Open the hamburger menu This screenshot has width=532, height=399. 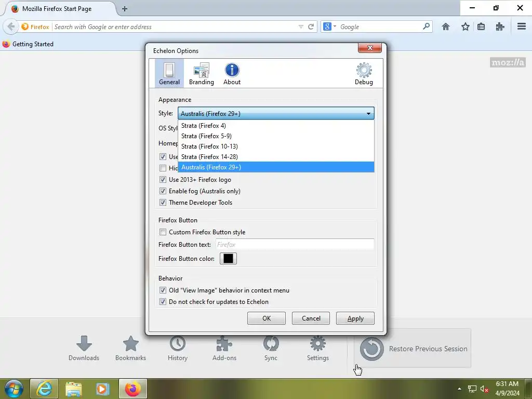pyautogui.click(x=522, y=26)
